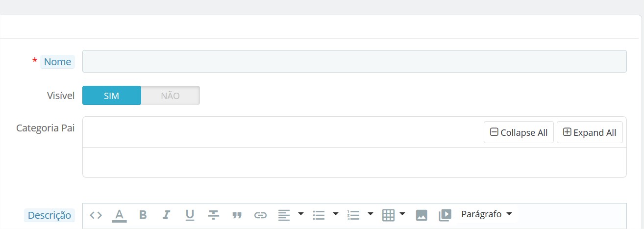
Task: Set Visível to SIM
Action: [x=112, y=96]
